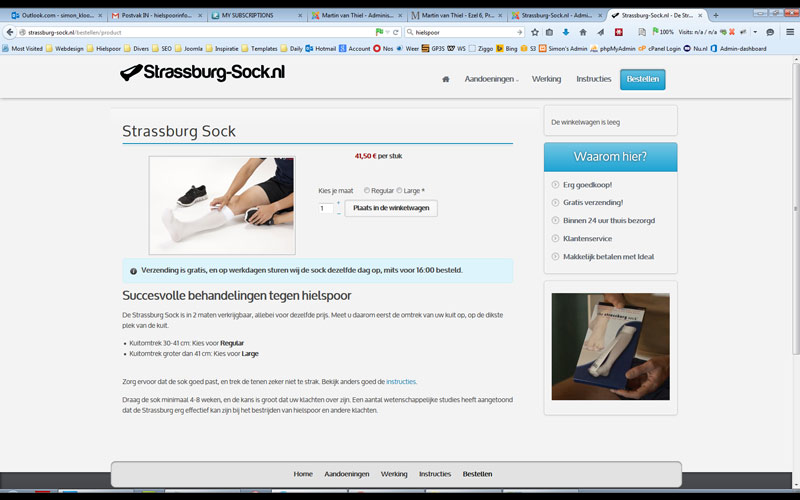
Task: Open the Hotmail bookmark
Action: click(x=321, y=48)
